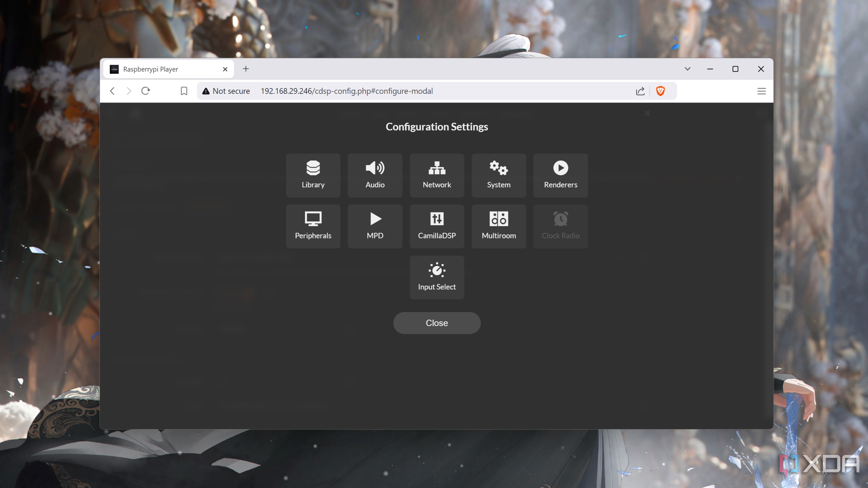Open a new browser tab
Screen dimensions: 868x488
tap(246, 69)
